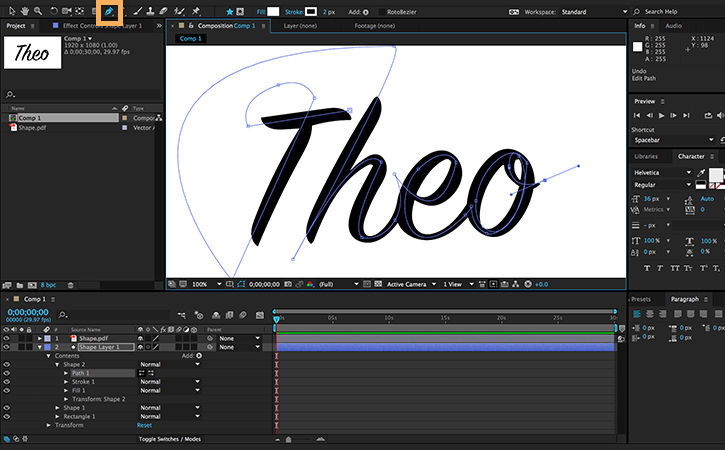Select the Puppet Pin tool
The image size is (725, 450).
coord(196,11)
